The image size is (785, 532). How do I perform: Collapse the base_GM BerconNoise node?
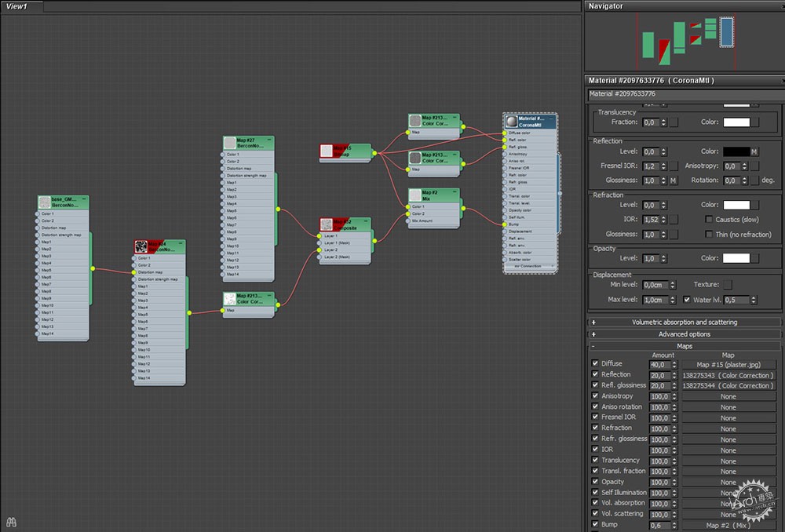[84, 199]
